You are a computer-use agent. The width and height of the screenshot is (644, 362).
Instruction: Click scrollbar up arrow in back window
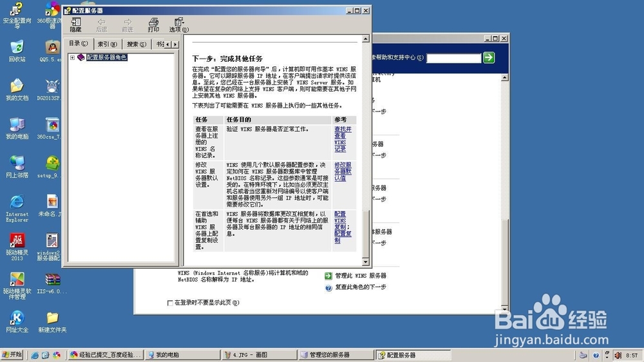pos(505,78)
